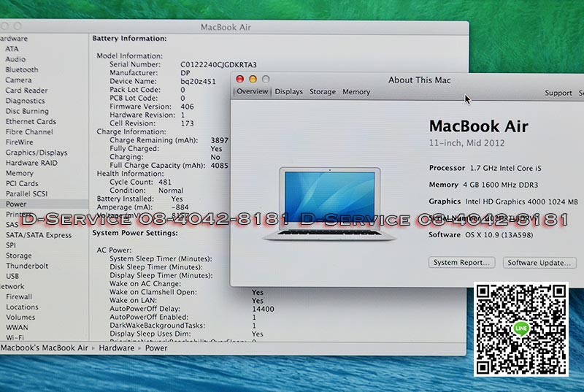Choose Camera from the sidebar list
584x392 pixels.
tap(19, 80)
